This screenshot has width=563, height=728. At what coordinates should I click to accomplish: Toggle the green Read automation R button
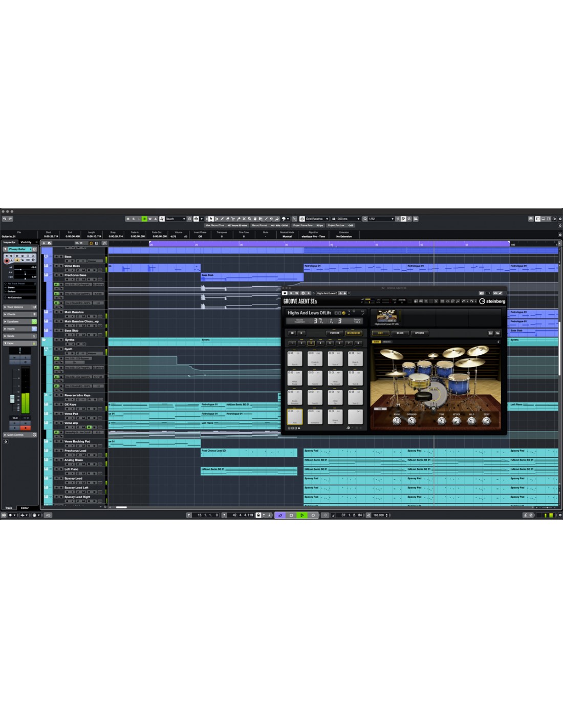pyautogui.click(x=144, y=219)
